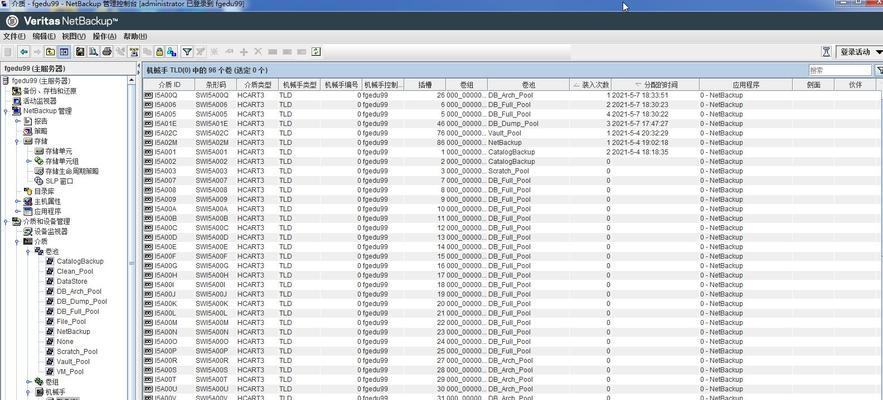
Task: Sort by 条形码 column header
Action: (x=215, y=85)
